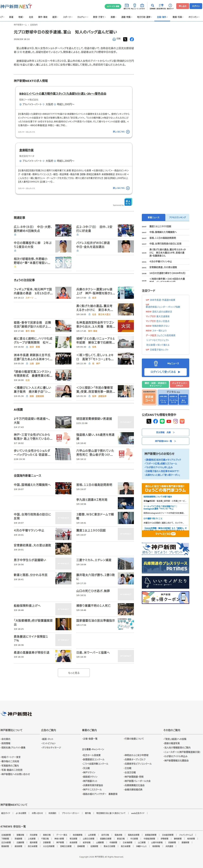This screenshot has height=868, width=203.
Task: Open the バックナンバー お申込み button
Action: [179, 384]
